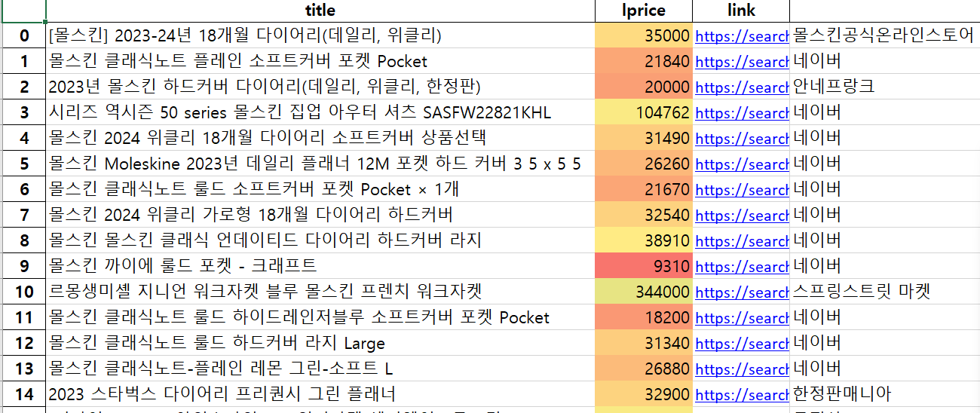Open the search link in row 10

[x=742, y=292]
